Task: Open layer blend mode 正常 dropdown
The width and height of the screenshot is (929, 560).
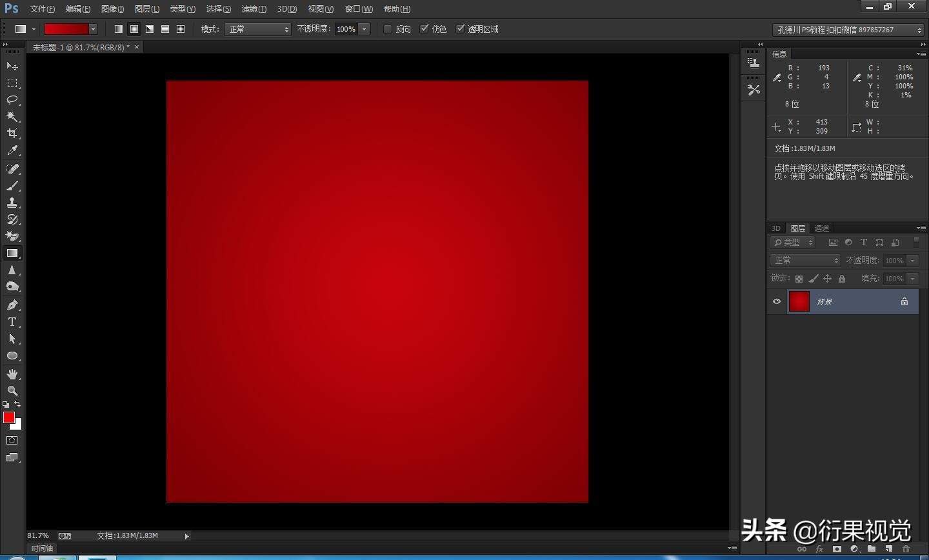Action: click(x=805, y=260)
